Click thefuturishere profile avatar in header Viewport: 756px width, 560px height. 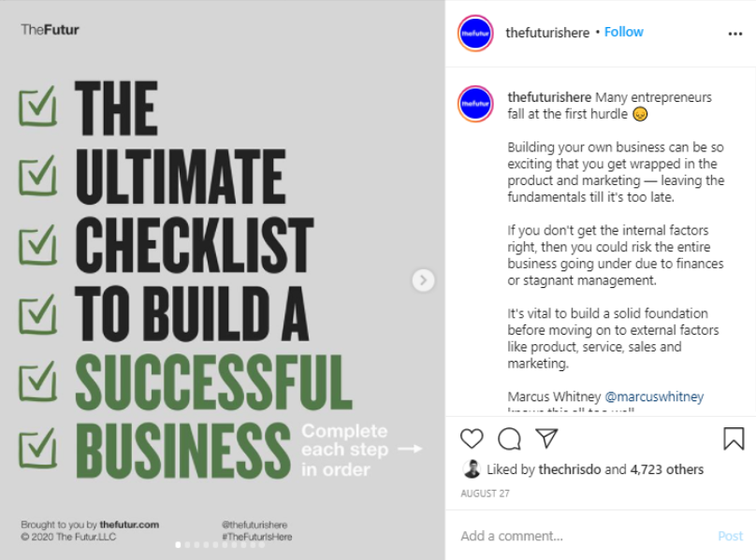point(475,33)
